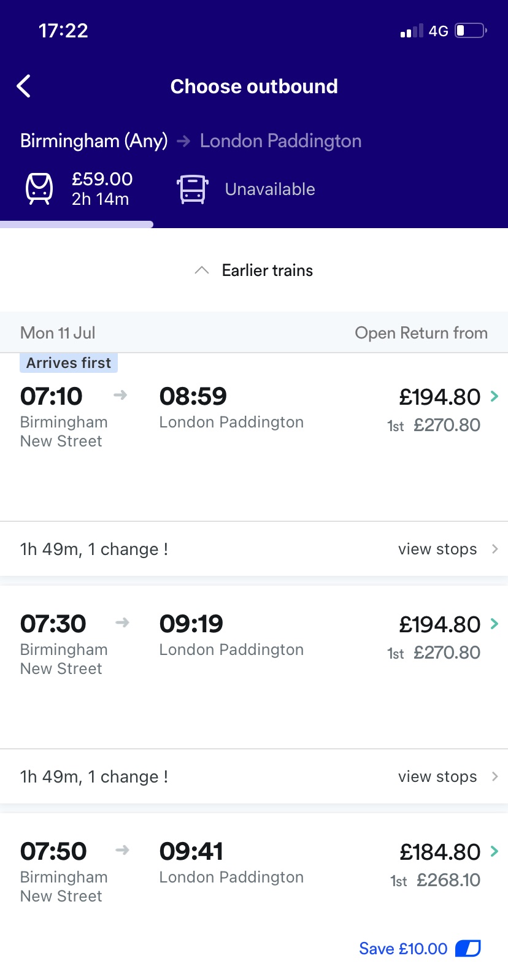The image size is (508, 980).
Task: Tap green chevron beside 07:10 £194.80 fare
Action: pyautogui.click(x=495, y=396)
